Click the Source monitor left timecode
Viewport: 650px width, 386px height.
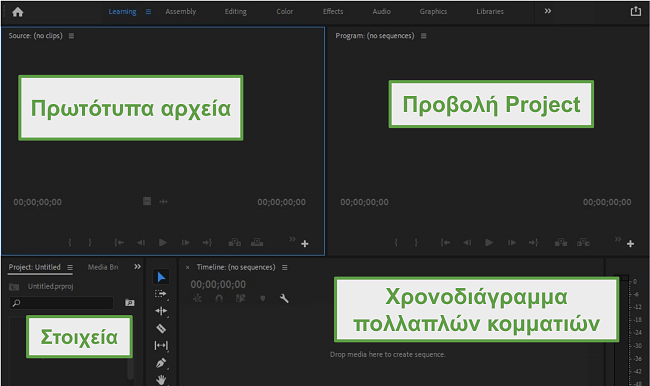[37, 202]
